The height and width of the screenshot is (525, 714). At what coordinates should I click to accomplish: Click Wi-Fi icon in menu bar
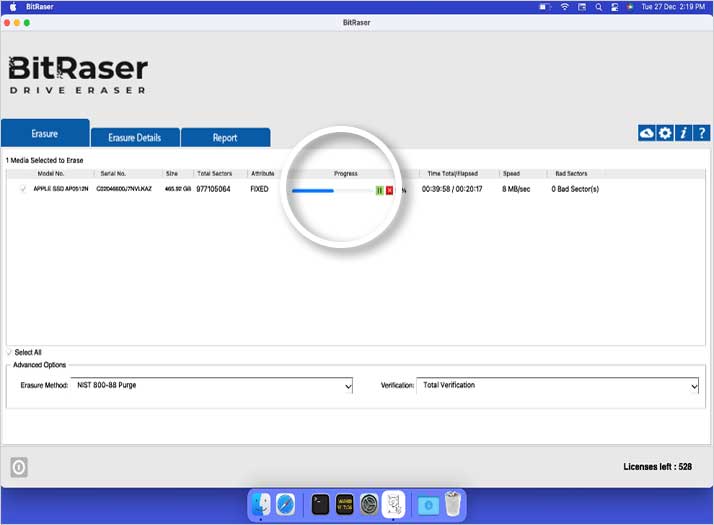point(565,7)
